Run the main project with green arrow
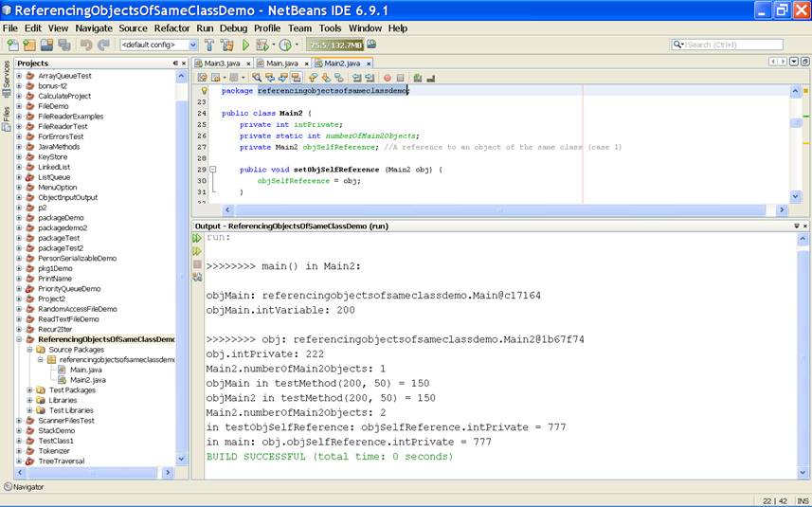This screenshot has height=507, width=812. pos(246,45)
